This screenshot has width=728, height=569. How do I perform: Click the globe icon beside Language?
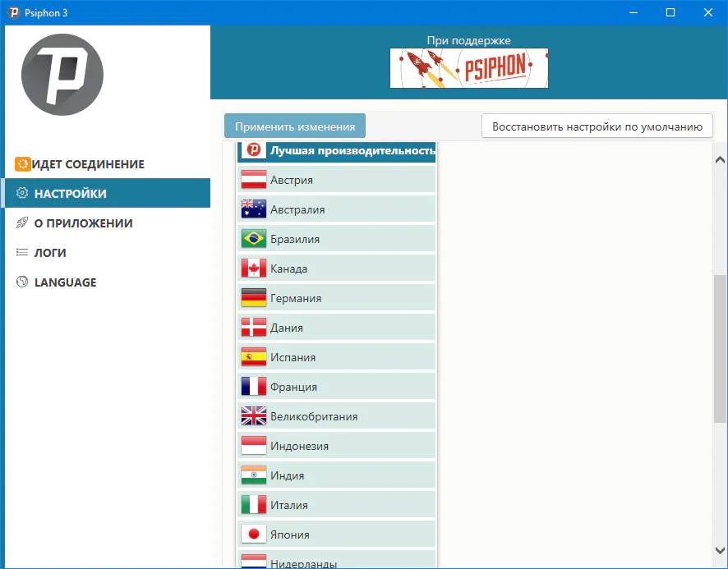[23, 282]
